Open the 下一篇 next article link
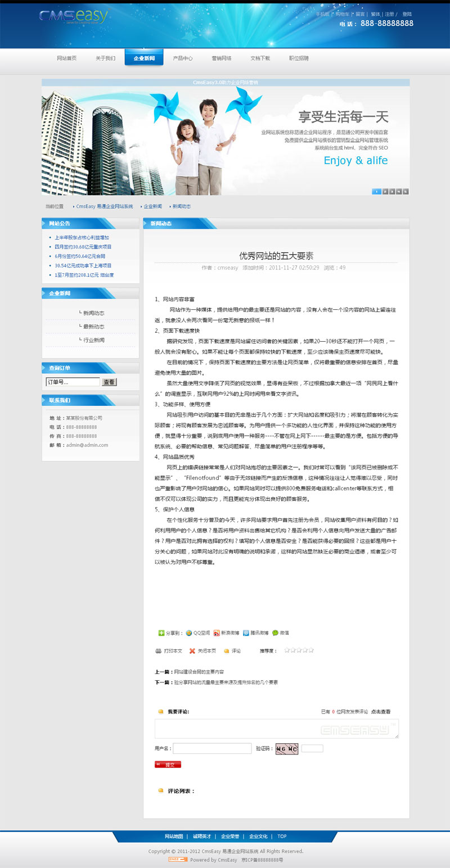Viewport: 450px width, 868px height. click(x=226, y=682)
